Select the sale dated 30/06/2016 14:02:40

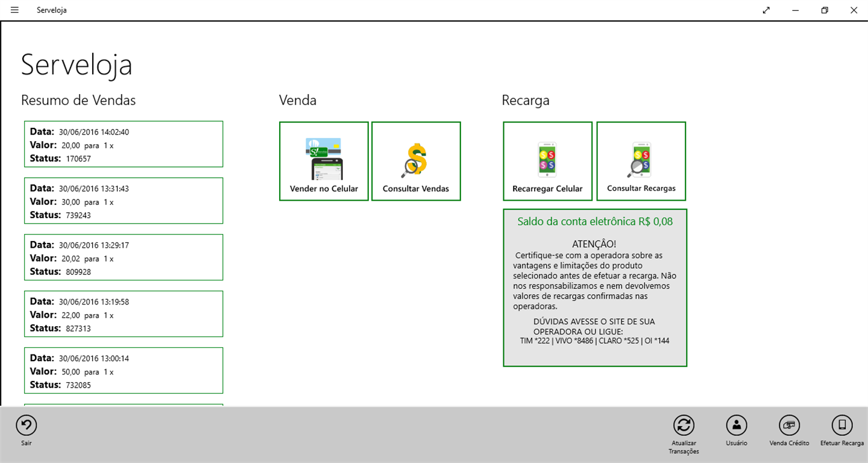pyautogui.click(x=124, y=144)
